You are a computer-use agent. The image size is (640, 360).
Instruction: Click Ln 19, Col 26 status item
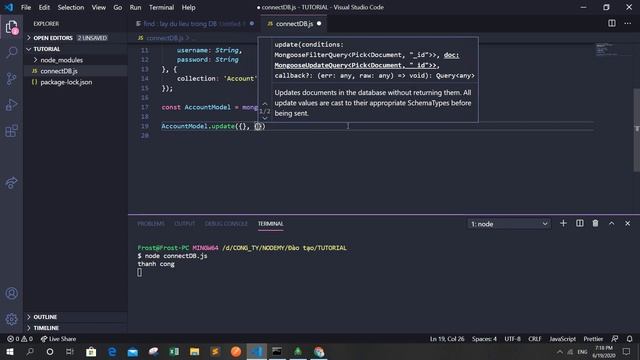pyautogui.click(x=447, y=339)
